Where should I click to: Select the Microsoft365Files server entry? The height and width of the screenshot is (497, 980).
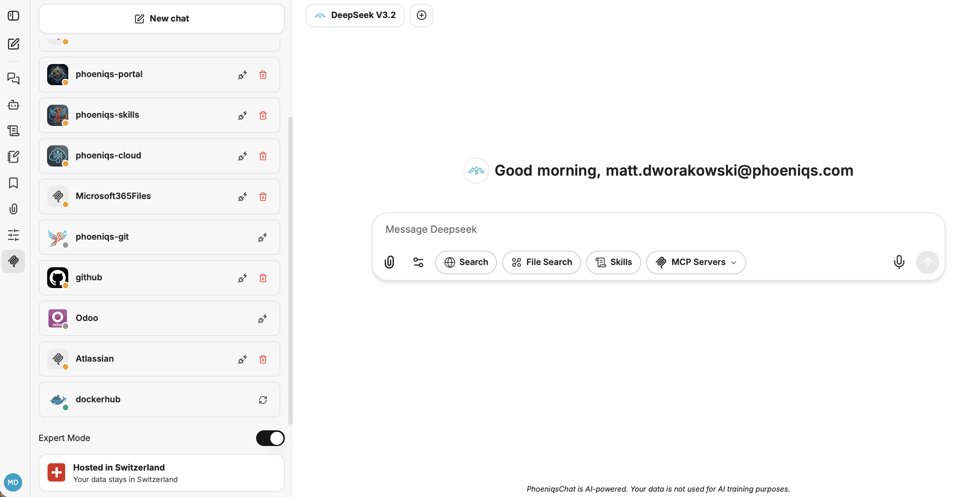[159, 197]
